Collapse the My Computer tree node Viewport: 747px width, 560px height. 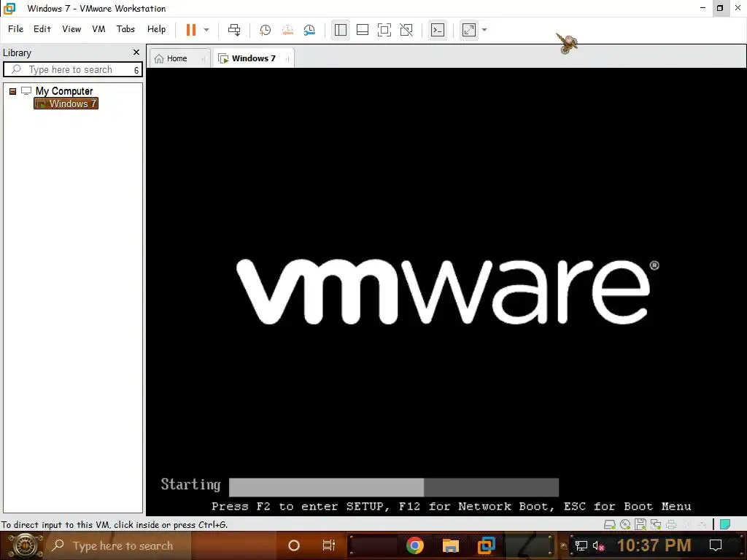(13, 91)
